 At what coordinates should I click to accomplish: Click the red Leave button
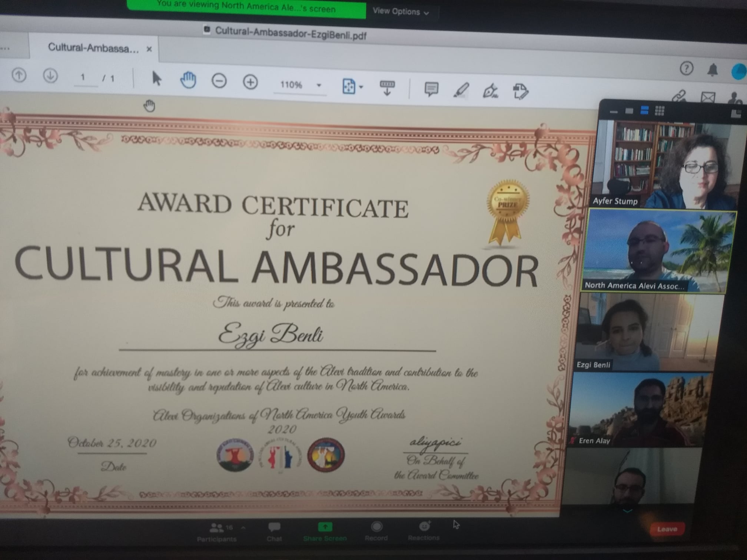(667, 529)
